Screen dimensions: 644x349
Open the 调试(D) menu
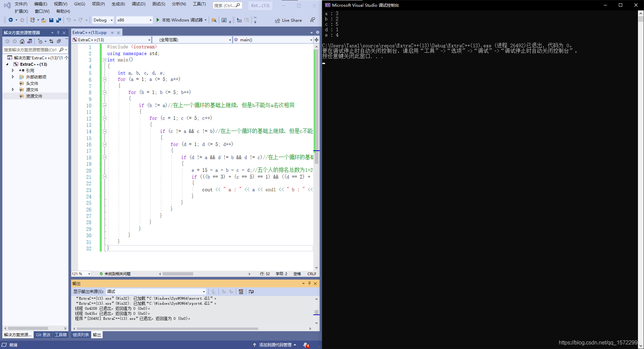coord(139,4)
